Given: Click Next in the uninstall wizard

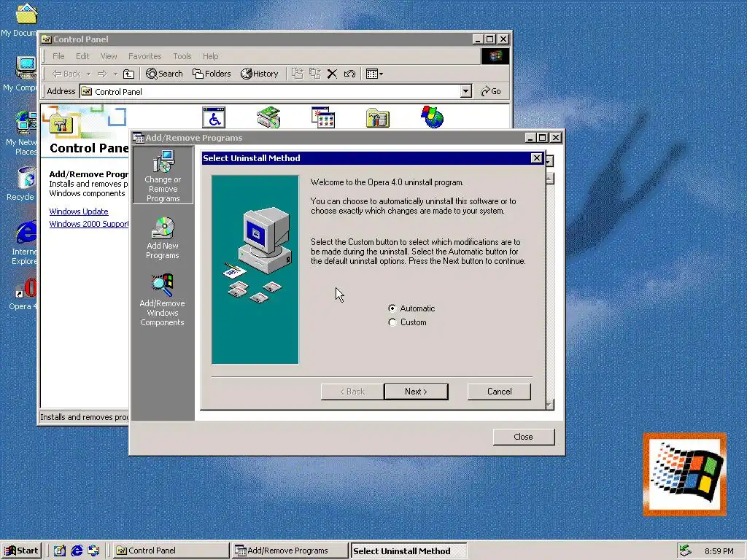Looking at the screenshot, I should click(416, 392).
